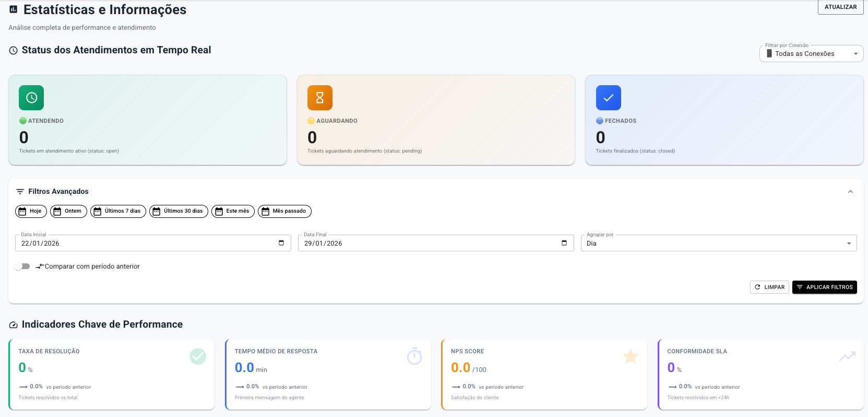Click the ATENDENDO status label
Viewport: 868px width, 417px height.
[x=46, y=121]
